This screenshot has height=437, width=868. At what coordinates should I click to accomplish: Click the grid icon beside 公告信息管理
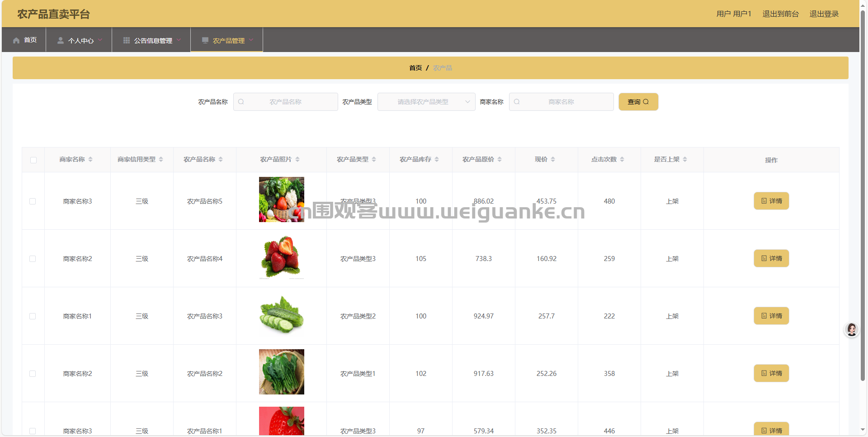127,40
